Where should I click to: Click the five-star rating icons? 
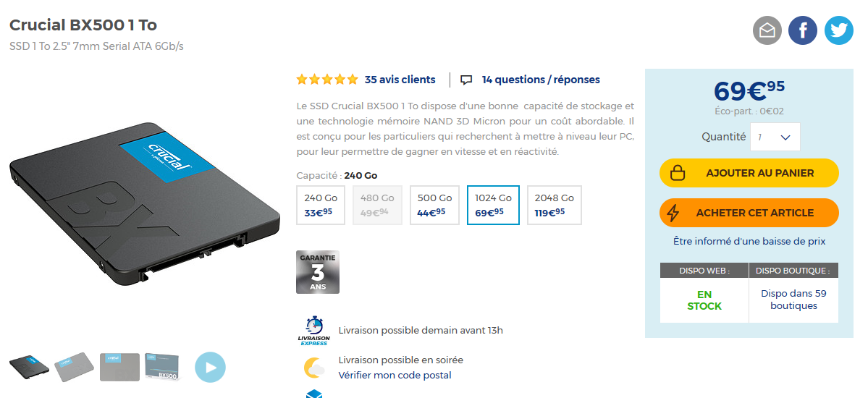327,80
